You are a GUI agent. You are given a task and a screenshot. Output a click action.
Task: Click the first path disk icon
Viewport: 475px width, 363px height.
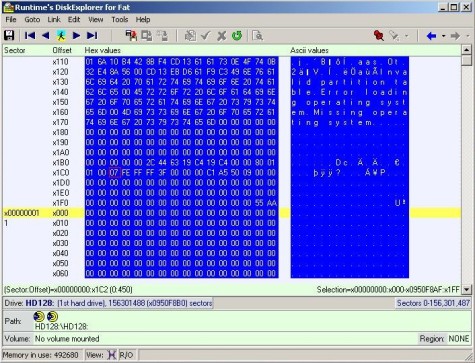coord(39,316)
